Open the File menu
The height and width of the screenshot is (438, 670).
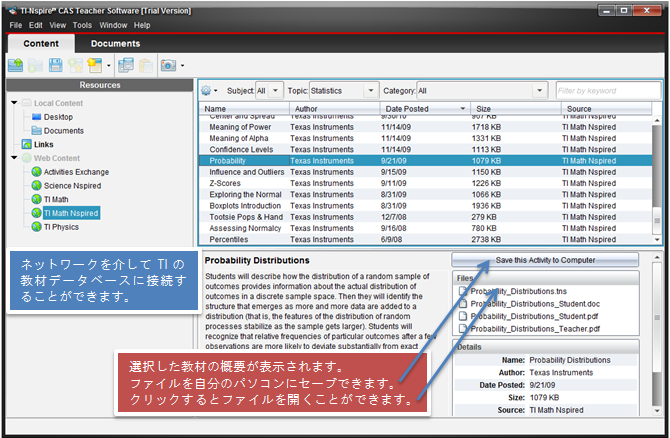(16, 25)
